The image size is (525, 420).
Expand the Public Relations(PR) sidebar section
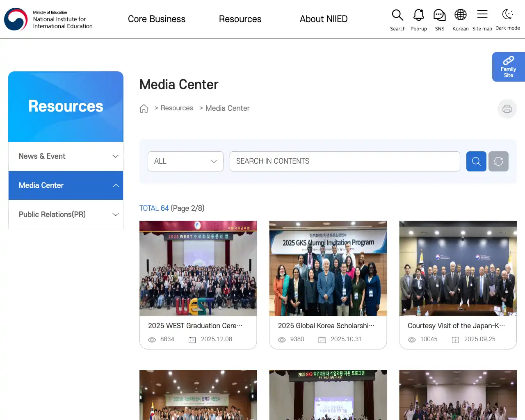coord(66,215)
